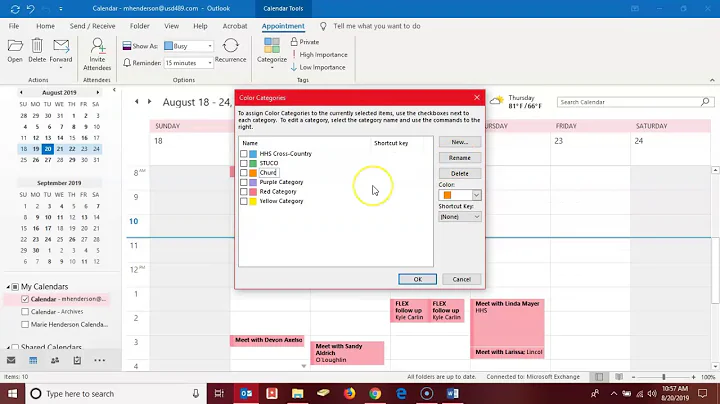This screenshot has width=720, height=404.
Task: Check the Purple Category checkbox
Action: [244, 182]
